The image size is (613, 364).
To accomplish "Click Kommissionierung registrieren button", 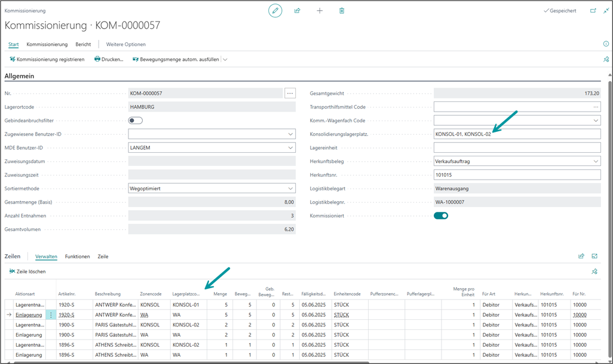I will click(x=47, y=59).
